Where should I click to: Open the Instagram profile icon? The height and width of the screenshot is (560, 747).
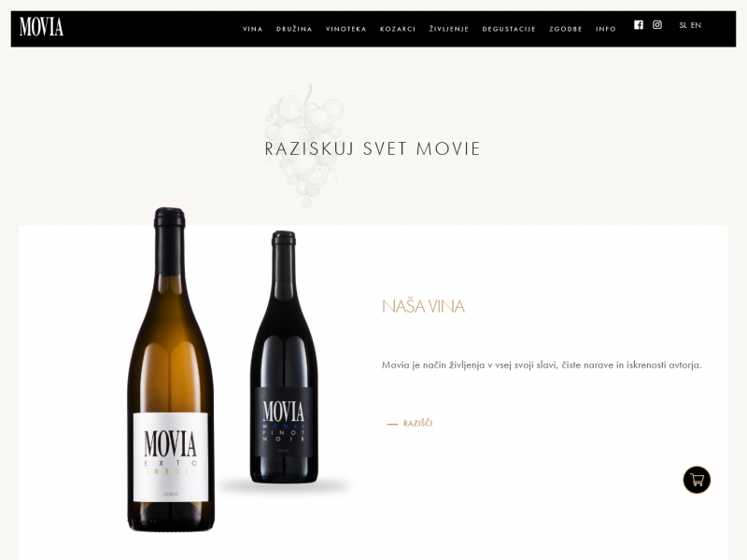coord(657,25)
